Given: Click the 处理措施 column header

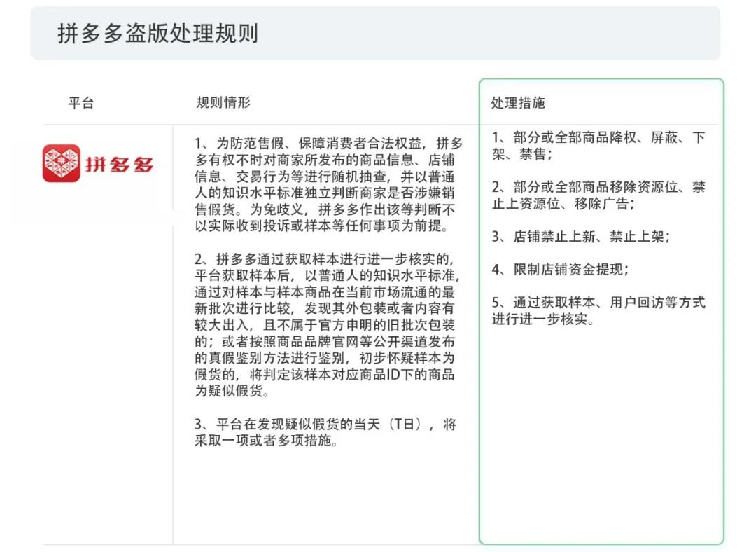Looking at the screenshot, I should [x=518, y=103].
